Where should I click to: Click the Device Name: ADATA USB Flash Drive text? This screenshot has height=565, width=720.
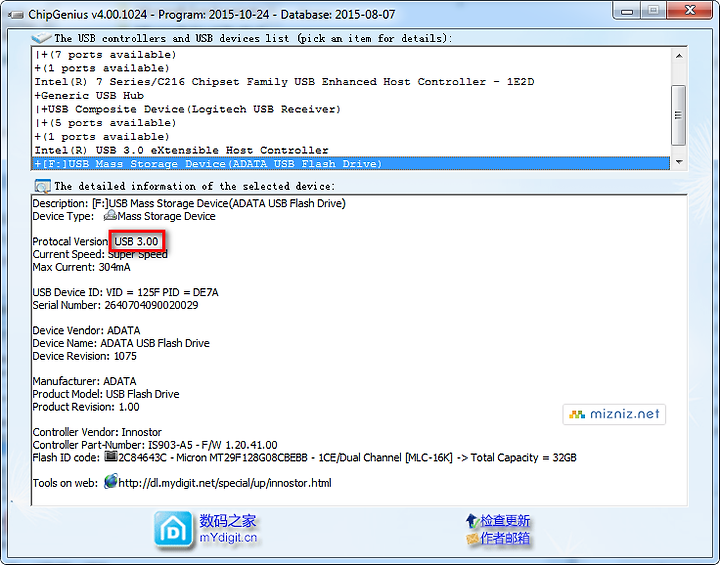coord(121,343)
